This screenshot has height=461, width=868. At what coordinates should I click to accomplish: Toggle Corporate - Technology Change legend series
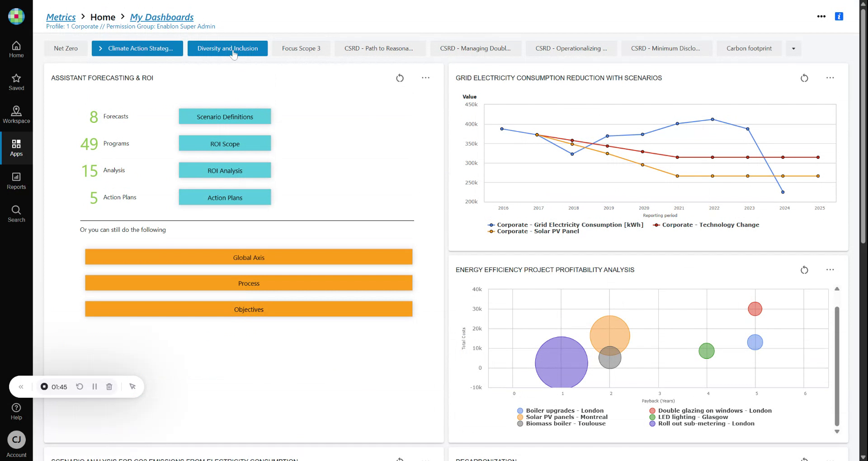click(x=710, y=225)
